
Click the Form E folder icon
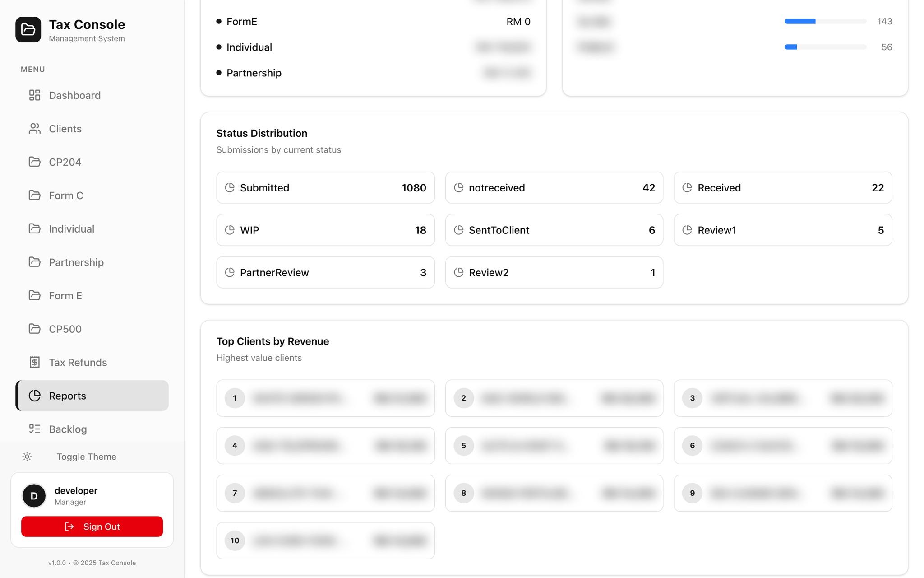coord(35,295)
